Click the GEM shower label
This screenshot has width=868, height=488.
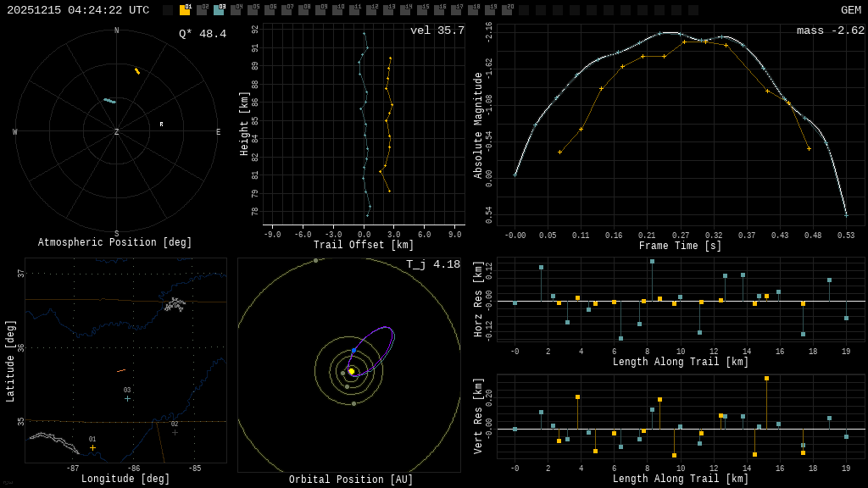point(851,10)
